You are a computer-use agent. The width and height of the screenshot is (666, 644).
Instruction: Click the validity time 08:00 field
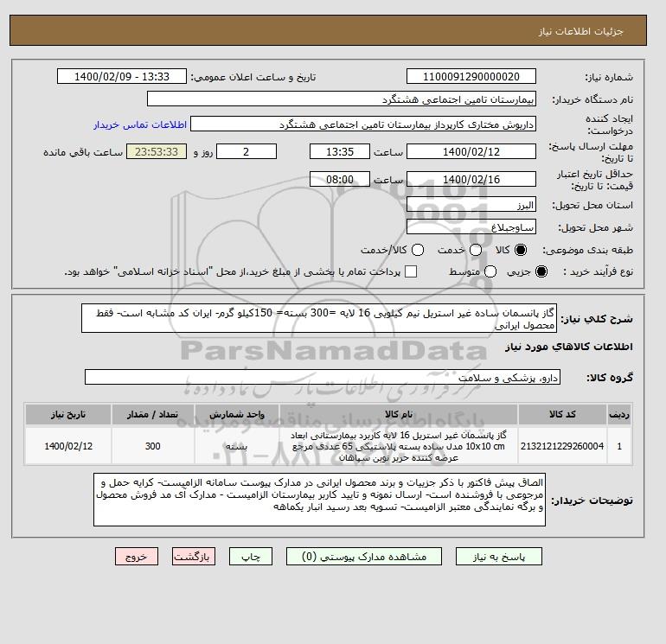[x=340, y=180]
